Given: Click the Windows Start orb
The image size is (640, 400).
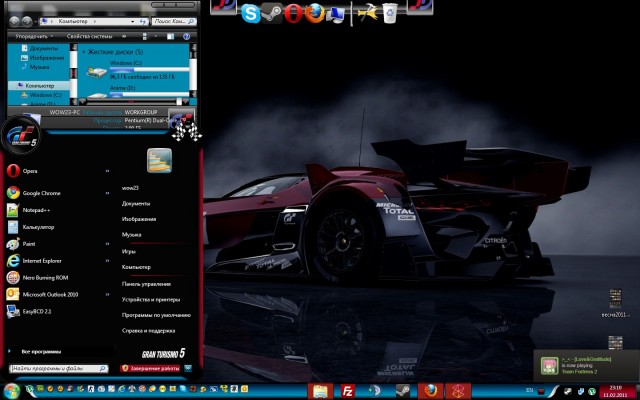Looking at the screenshot, I should coord(12,391).
